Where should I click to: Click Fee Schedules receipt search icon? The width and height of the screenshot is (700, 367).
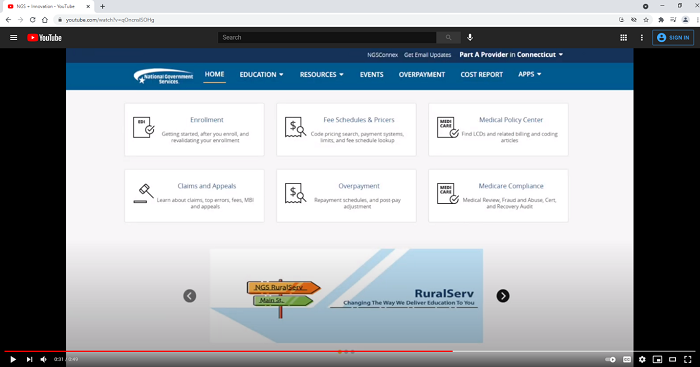(x=295, y=127)
